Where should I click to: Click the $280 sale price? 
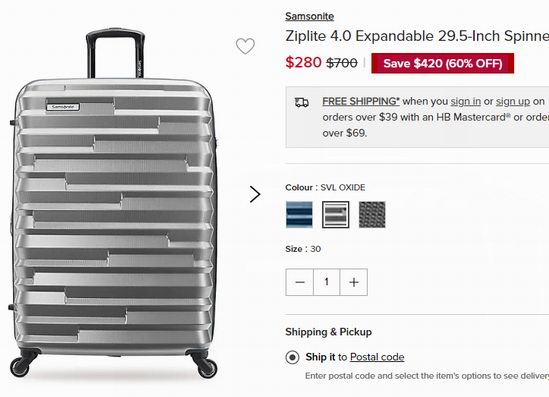pyautogui.click(x=303, y=62)
